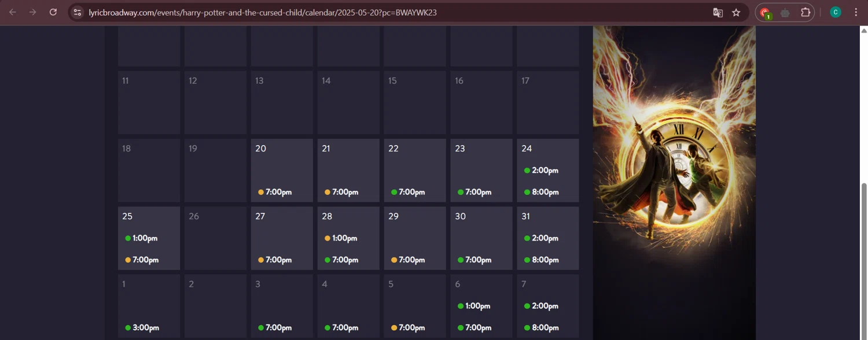Select 7:00pm show on May 27

pyautogui.click(x=275, y=260)
